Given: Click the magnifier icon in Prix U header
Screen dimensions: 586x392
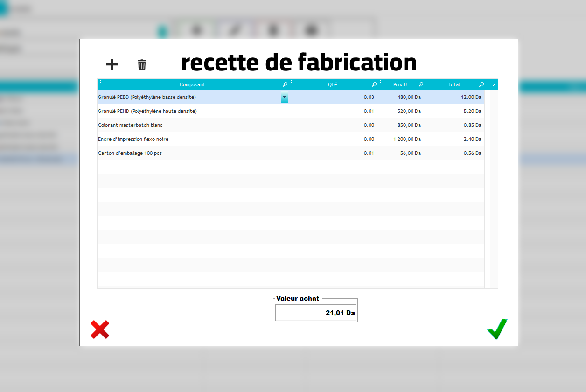Looking at the screenshot, I should [420, 84].
